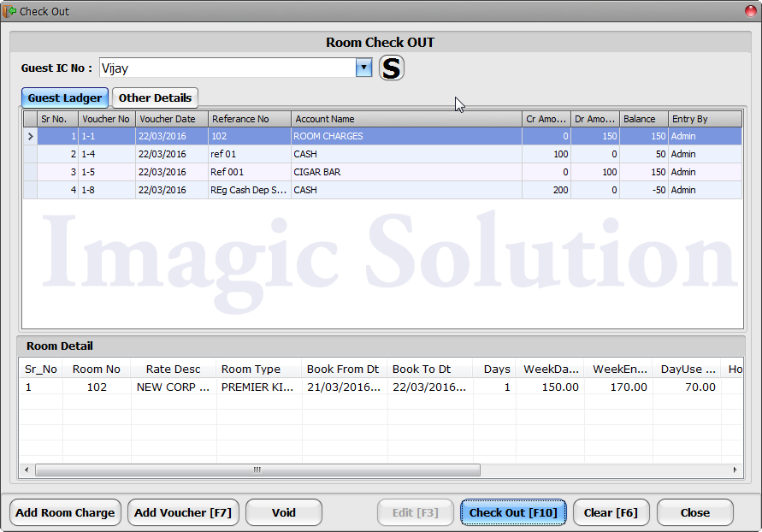Image resolution: width=762 pixels, height=532 pixels.
Task: Click the S search icon button
Action: click(x=391, y=68)
